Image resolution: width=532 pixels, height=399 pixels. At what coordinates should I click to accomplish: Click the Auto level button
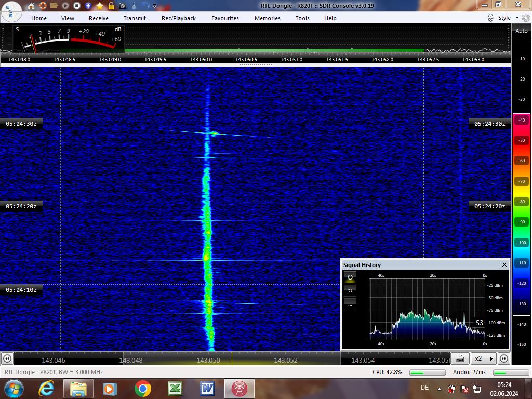pos(522,31)
